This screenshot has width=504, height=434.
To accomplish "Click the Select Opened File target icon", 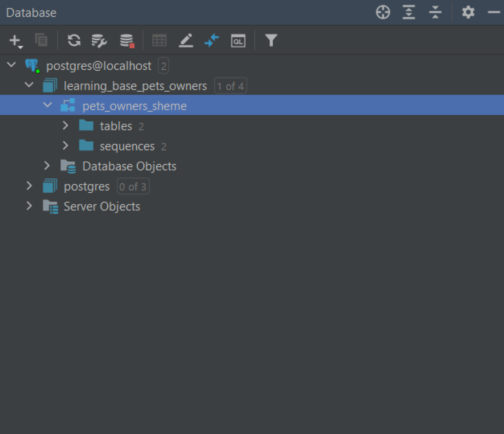I will pyautogui.click(x=383, y=12).
